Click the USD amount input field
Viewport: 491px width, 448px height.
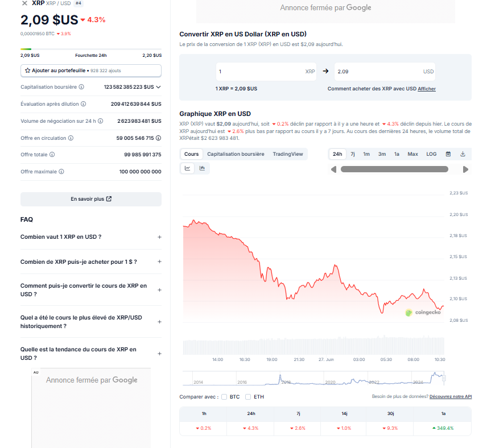tap(385, 71)
